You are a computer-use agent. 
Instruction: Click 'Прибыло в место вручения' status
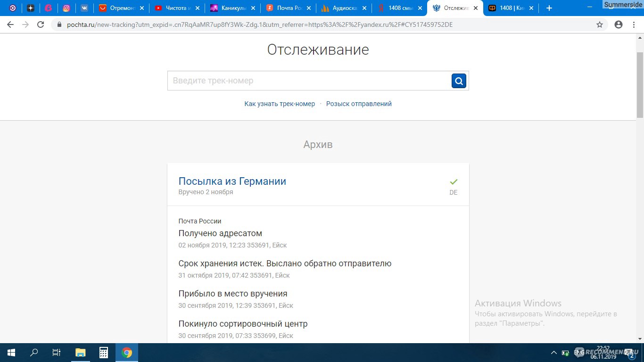point(233,294)
